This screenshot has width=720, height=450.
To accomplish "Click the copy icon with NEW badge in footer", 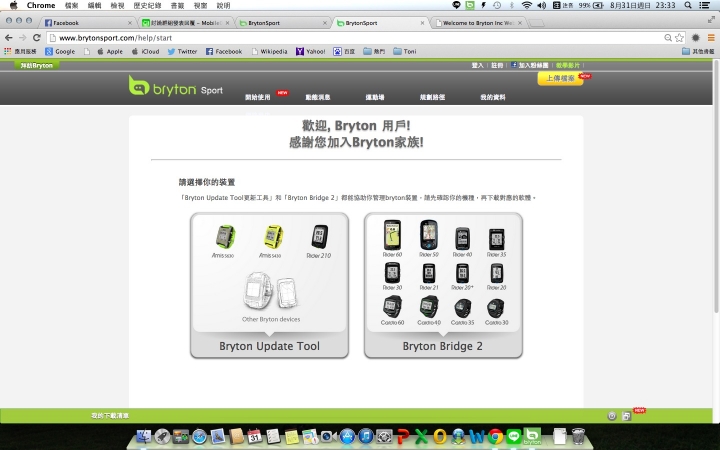I will 626,416.
